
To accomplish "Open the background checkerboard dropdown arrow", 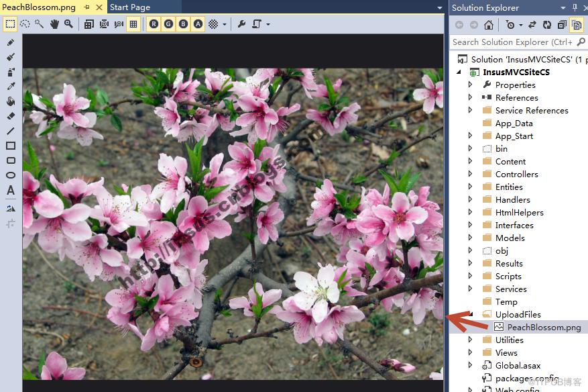I will point(225,25).
